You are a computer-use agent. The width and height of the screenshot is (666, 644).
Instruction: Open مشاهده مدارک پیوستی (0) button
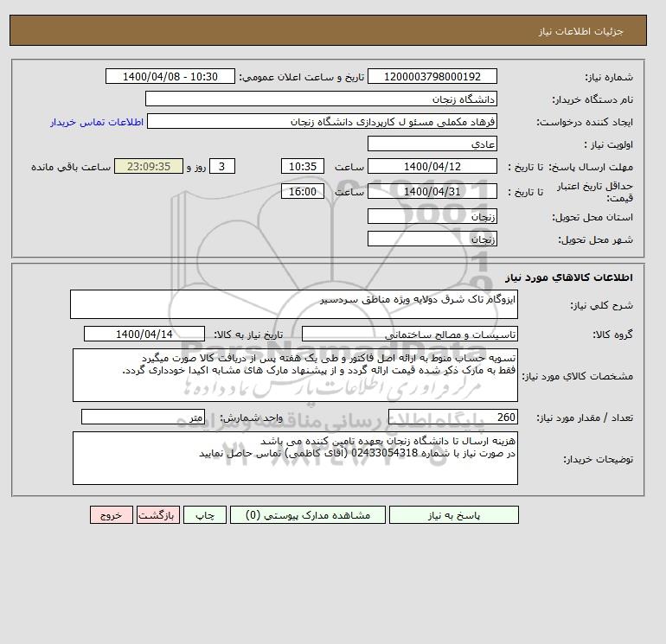pos(308,515)
